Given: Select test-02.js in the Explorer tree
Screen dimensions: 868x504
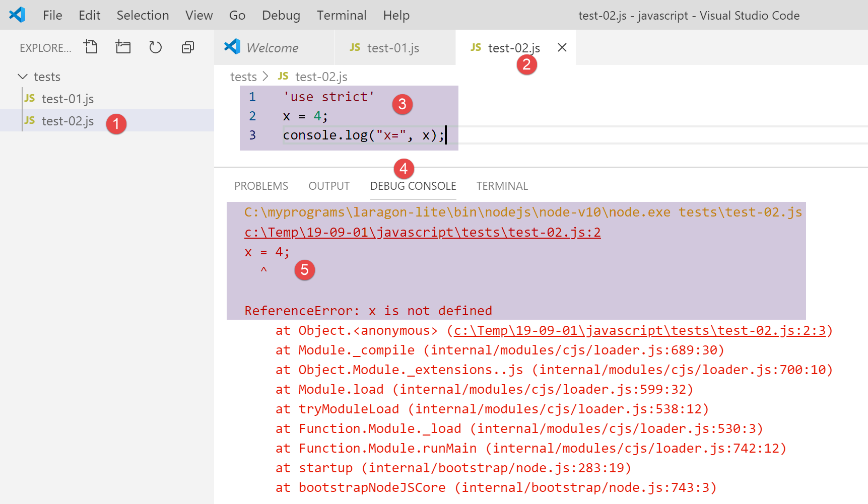Looking at the screenshot, I should (68, 121).
